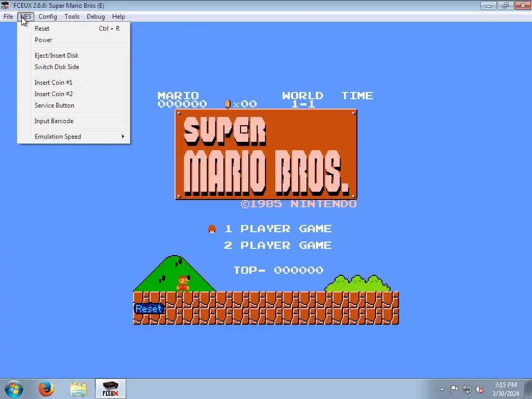Choose Reset from the NES menu
Screen dimensions: 532x399
tap(74, 29)
